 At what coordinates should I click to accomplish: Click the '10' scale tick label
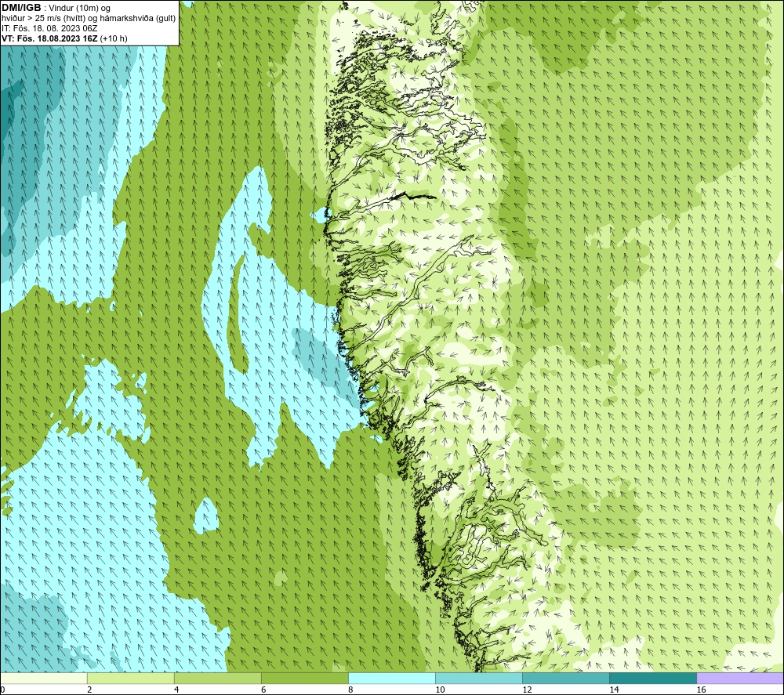click(440, 690)
